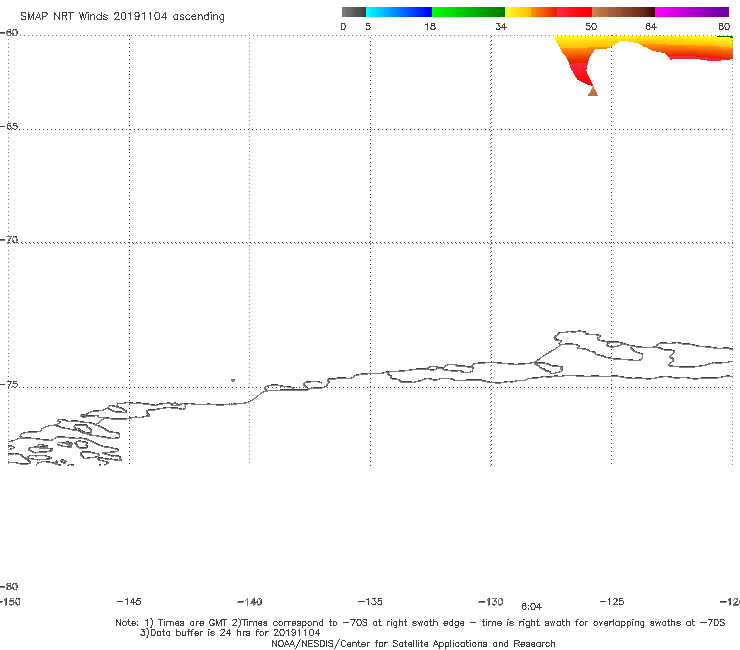The width and height of the screenshot is (740, 650).
Task: Click the peninsula outline near -127 longitude
Action: 599,346
